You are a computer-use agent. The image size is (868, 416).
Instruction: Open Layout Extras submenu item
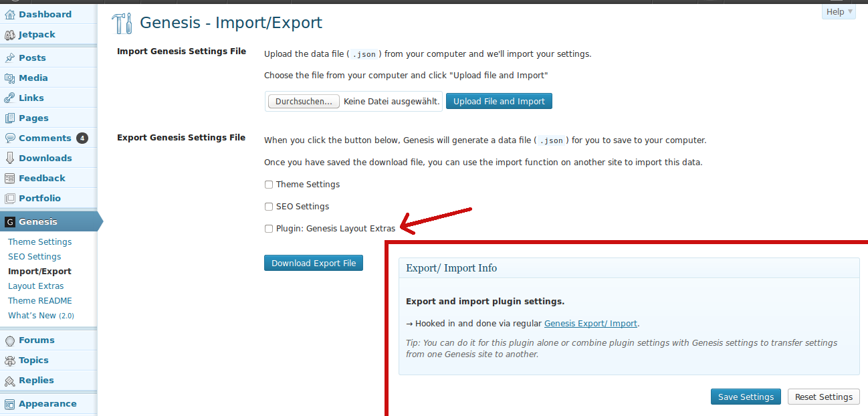[x=36, y=286]
